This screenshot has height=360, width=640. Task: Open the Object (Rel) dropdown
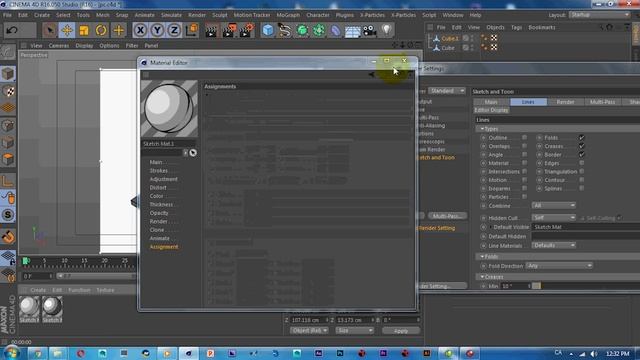click(x=309, y=330)
